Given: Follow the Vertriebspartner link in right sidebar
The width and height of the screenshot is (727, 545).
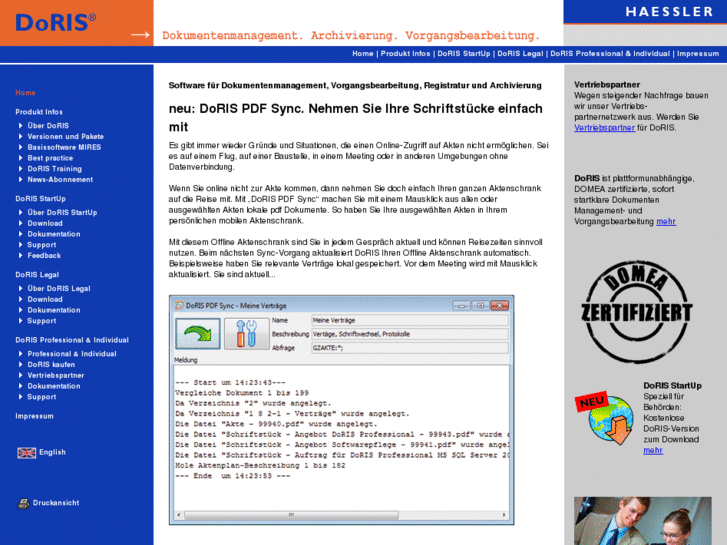Looking at the screenshot, I should coord(604,128).
